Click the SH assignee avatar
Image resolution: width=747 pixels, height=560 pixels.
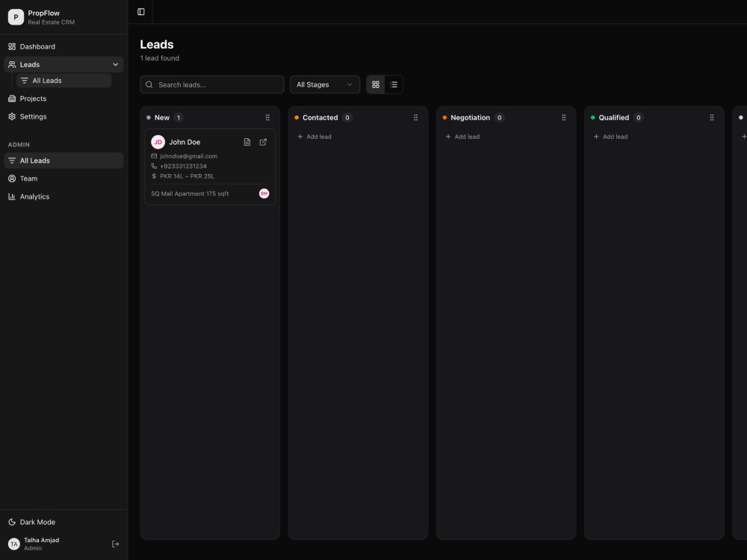tap(264, 193)
